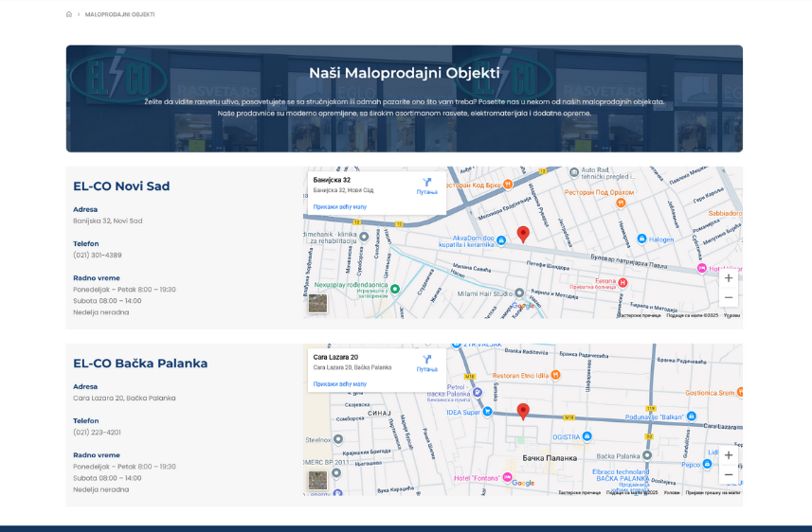This screenshot has height=532, width=812.
Task: Click address Cara Lazara 20, Bačka Palanka
Action: 124,398
